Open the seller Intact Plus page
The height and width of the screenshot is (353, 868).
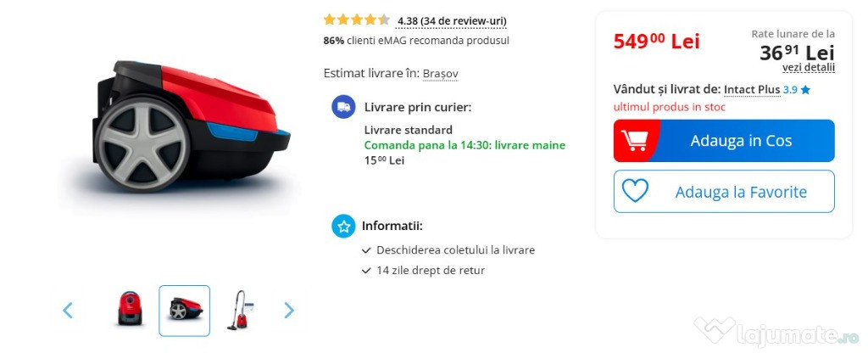click(x=752, y=89)
